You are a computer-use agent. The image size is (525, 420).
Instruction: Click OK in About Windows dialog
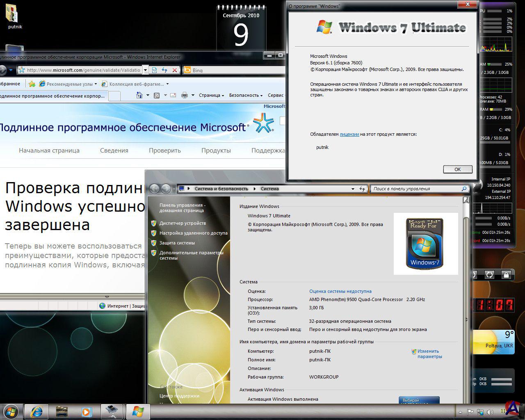click(457, 169)
